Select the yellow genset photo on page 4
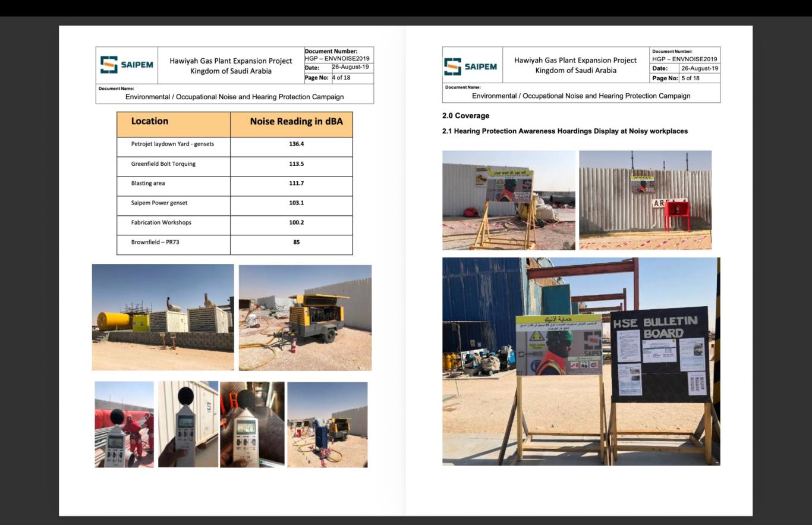Viewport: 812px width, 525px height. (162, 316)
